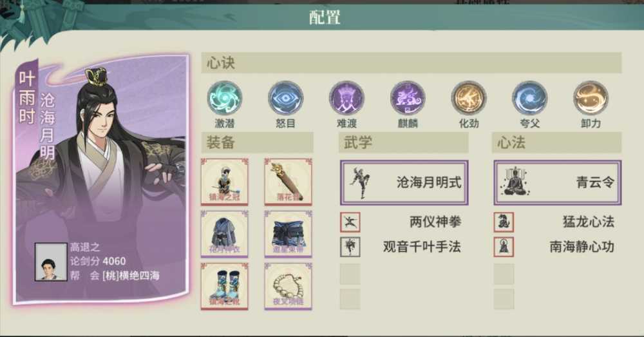The height and width of the screenshot is (337, 644).
Task: Tap the 难渡 skill icon
Action: click(x=346, y=98)
